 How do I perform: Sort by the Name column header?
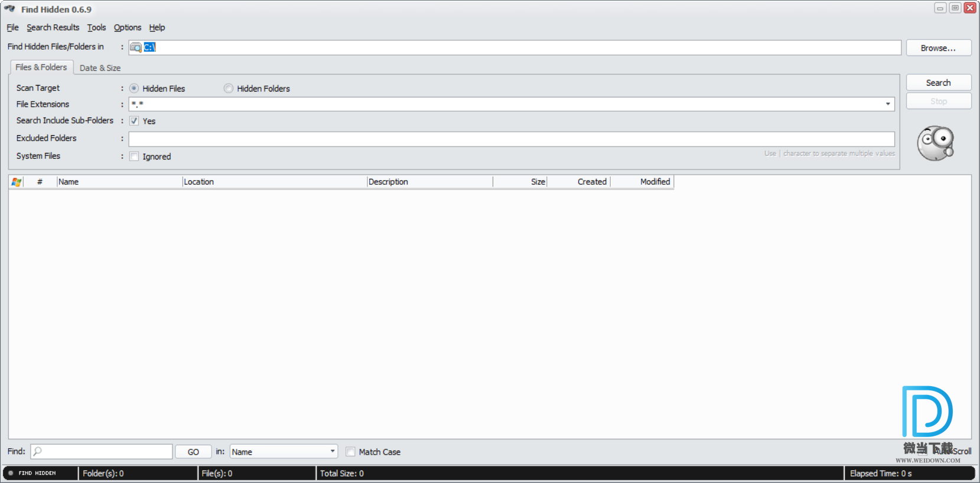[119, 182]
